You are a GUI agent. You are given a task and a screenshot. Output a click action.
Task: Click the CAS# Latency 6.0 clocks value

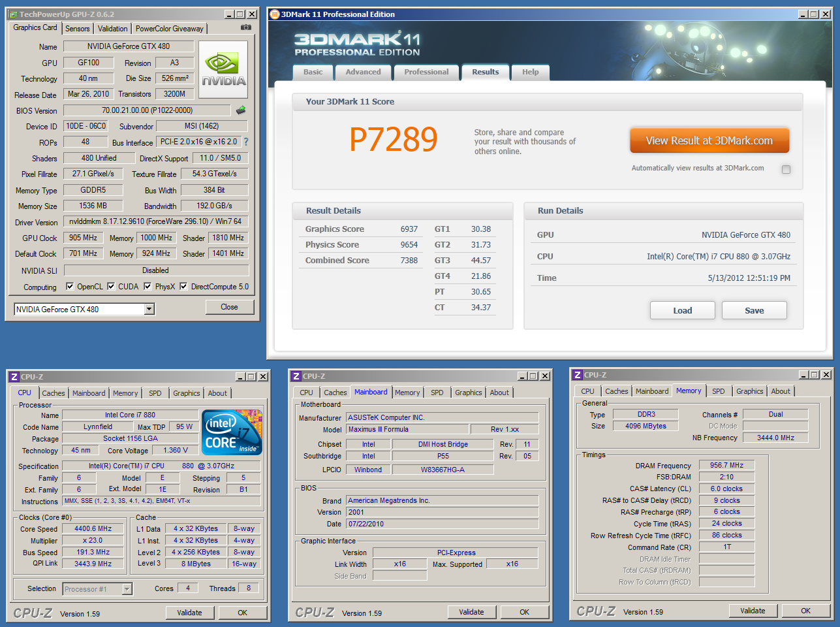[726, 489]
